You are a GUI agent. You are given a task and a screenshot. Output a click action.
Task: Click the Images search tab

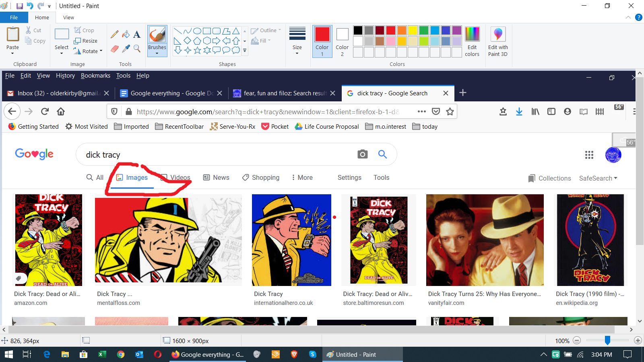point(132,177)
